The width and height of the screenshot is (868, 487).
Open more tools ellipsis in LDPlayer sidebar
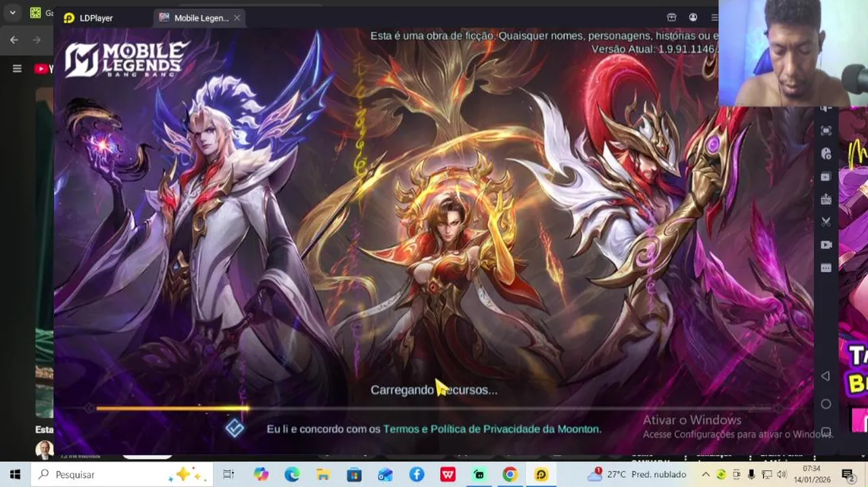tap(826, 268)
